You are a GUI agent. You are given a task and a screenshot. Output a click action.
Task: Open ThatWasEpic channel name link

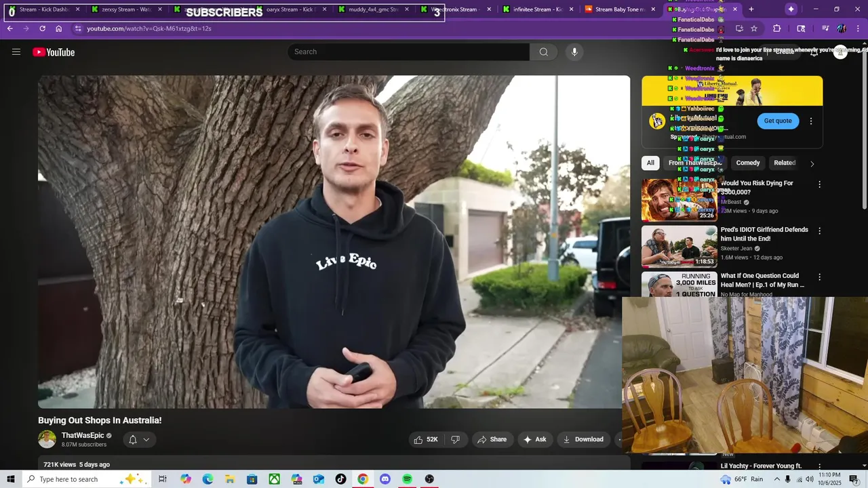pos(83,435)
